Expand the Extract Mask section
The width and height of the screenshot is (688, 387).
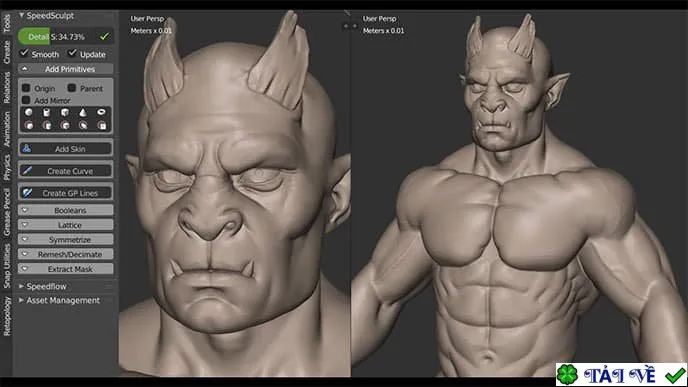[65, 269]
